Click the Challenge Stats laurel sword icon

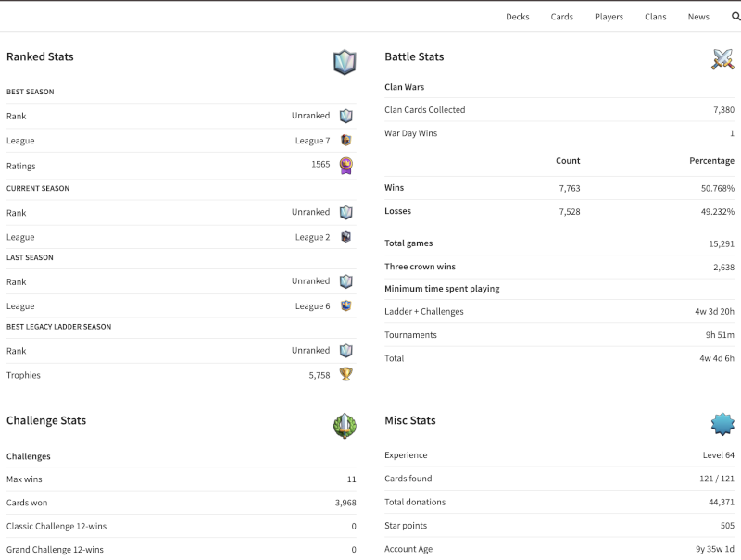click(345, 426)
